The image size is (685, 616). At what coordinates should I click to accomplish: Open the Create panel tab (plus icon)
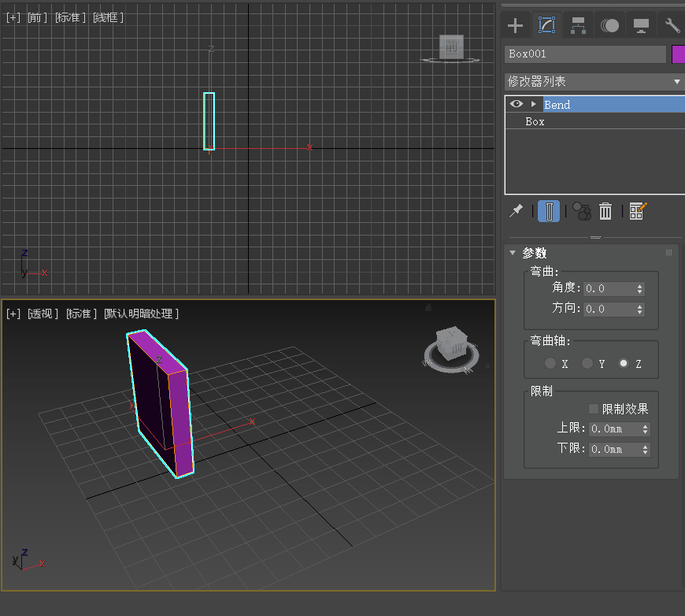[x=515, y=25]
